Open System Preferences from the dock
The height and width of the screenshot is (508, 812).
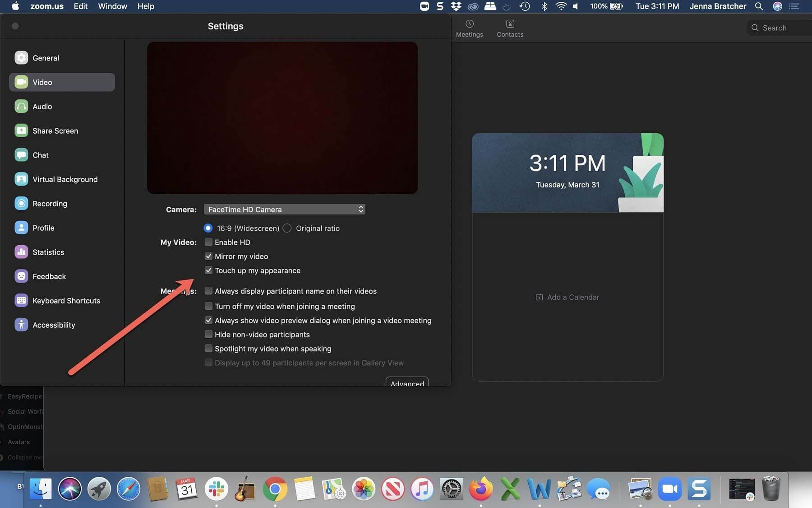452,489
